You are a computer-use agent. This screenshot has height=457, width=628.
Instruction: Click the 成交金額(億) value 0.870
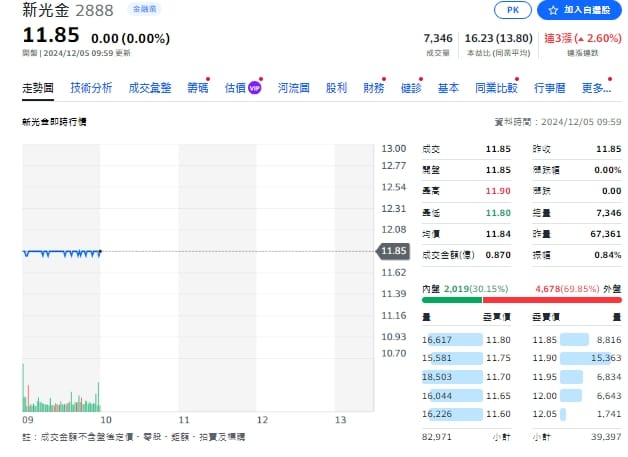click(x=498, y=255)
